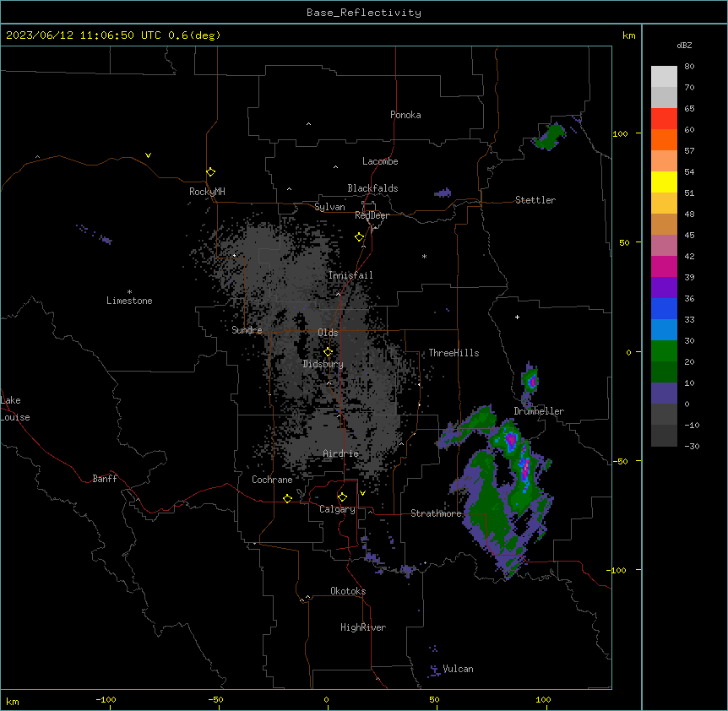This screenshot has width=728, height=711.
Task: Click the purple 39-36 dBZ legend swatch
Action: [x=664, y=288]
